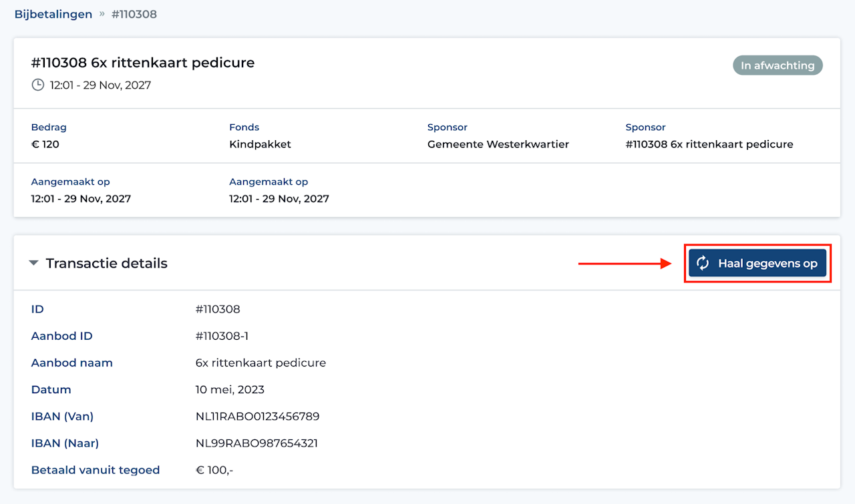Click the refresh arrows icon in button
This screenshot has height=504, width=855.
pyautogui.click(x=703, y=263)
